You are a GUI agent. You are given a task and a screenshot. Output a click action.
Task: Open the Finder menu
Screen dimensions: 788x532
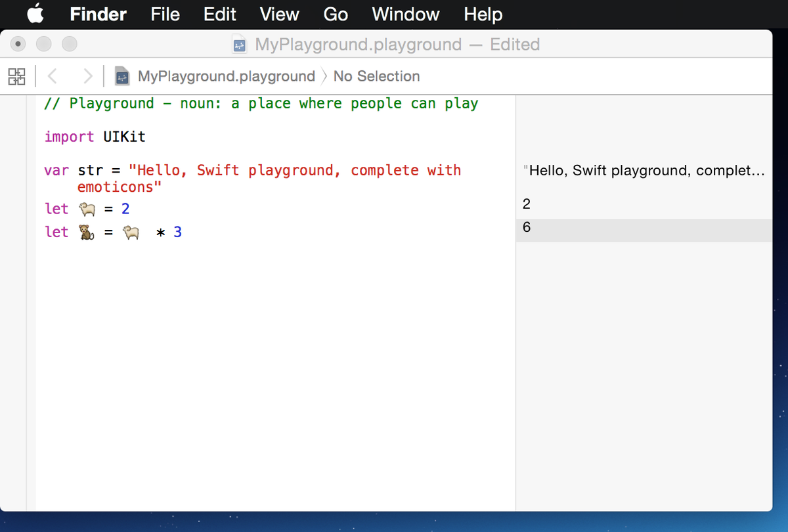pos(98,14)
